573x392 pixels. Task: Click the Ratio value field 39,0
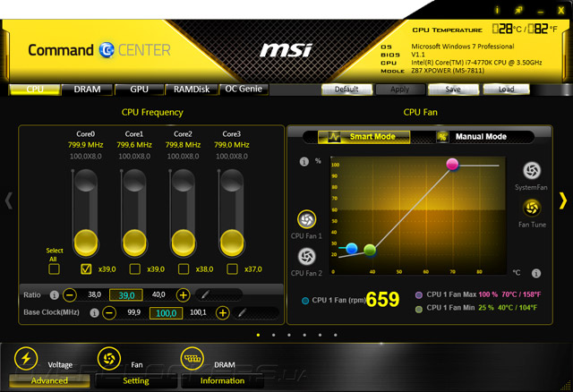click(126, 294)
